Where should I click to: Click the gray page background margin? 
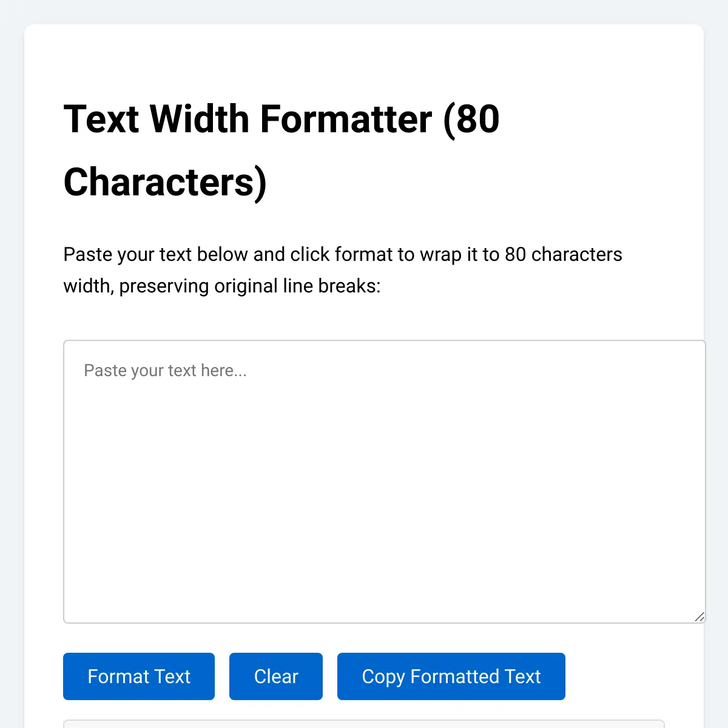(x=12, y=364)
